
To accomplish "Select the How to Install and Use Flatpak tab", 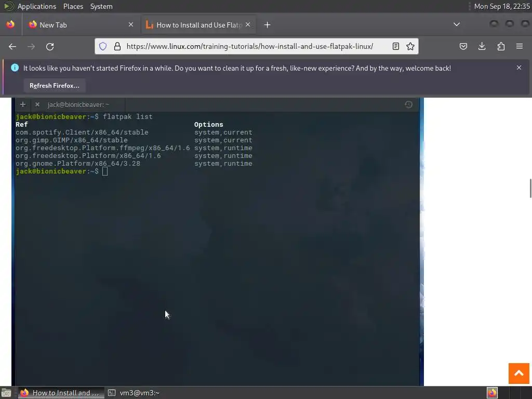I will point(198,25).
